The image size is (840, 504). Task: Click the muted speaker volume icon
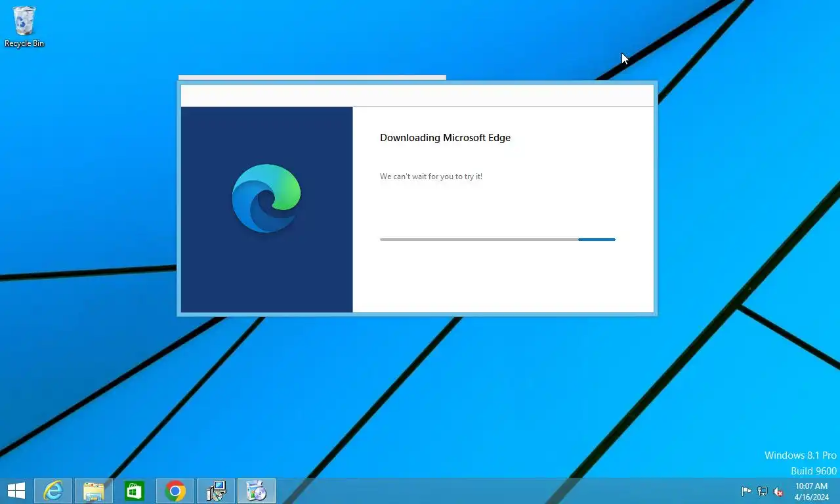778,492
